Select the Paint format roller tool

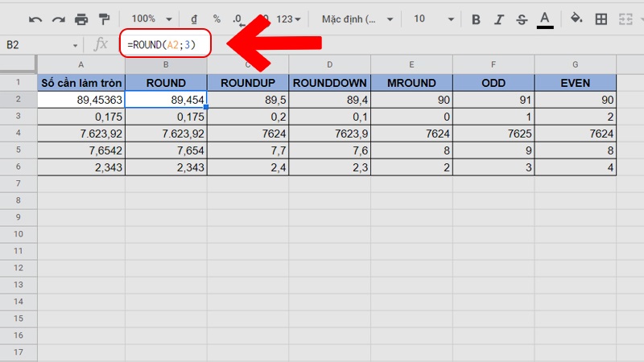[105, 19]
